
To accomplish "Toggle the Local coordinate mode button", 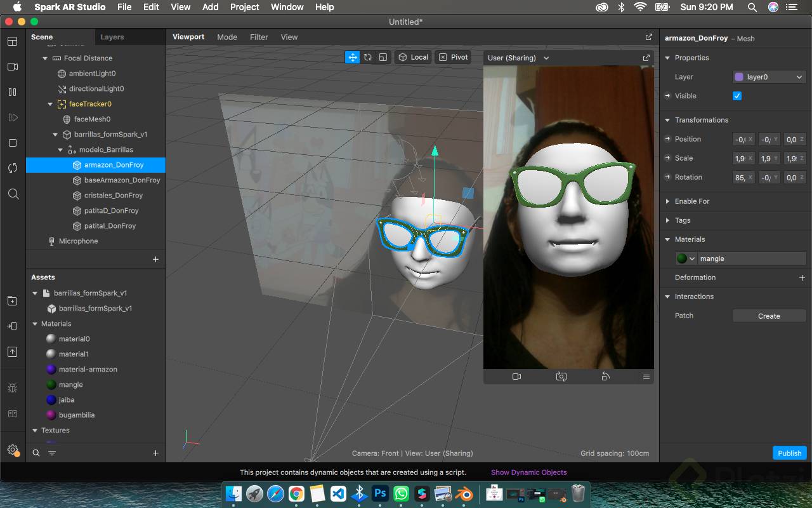I will coord(413,57).
